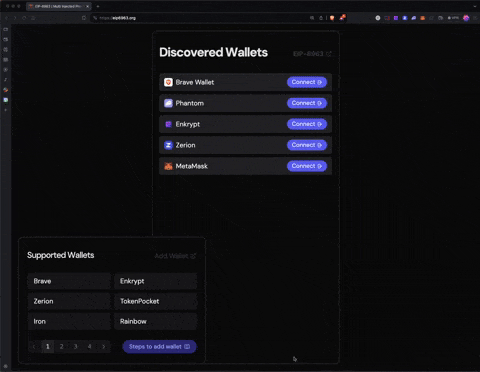
Task: Click the Brave Shields icon in address bar
Action: pyautogui.click(x=332, y=18)
